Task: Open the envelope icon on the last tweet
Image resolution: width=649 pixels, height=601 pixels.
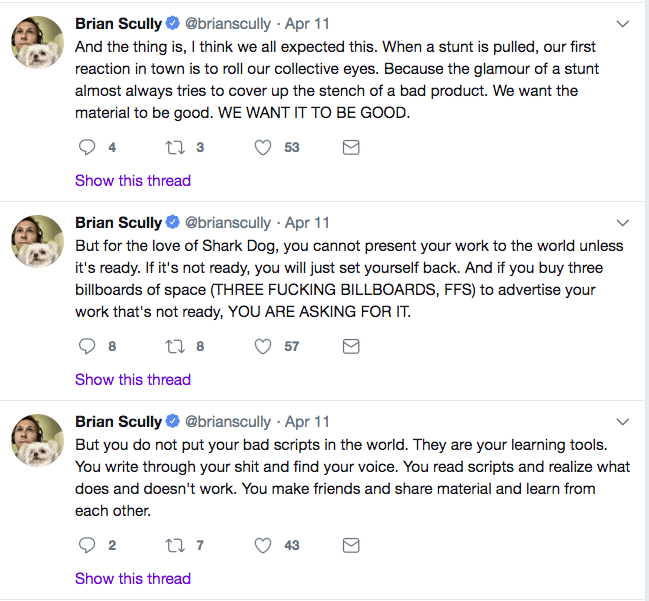Action: [x=351, y=546]
